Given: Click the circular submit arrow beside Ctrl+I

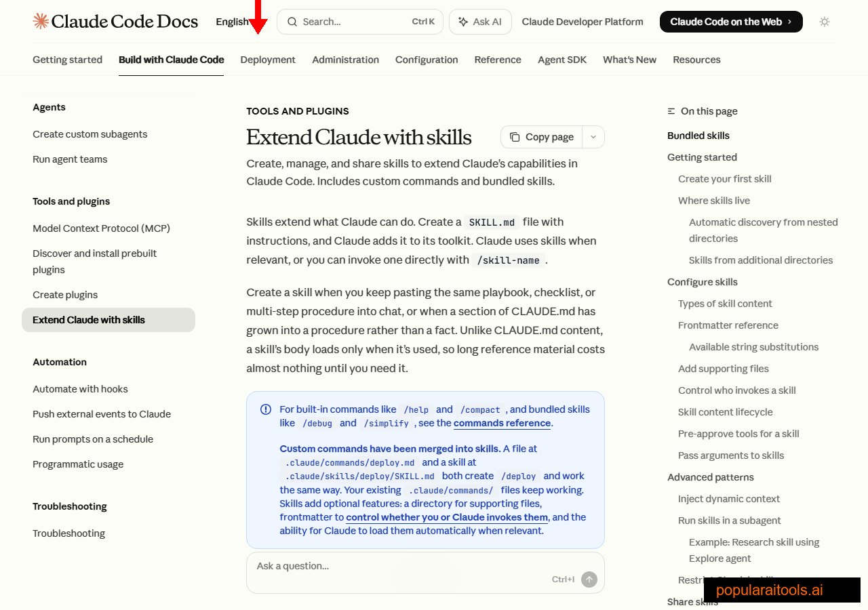Looking at the screenshot, I should point(589,579).
